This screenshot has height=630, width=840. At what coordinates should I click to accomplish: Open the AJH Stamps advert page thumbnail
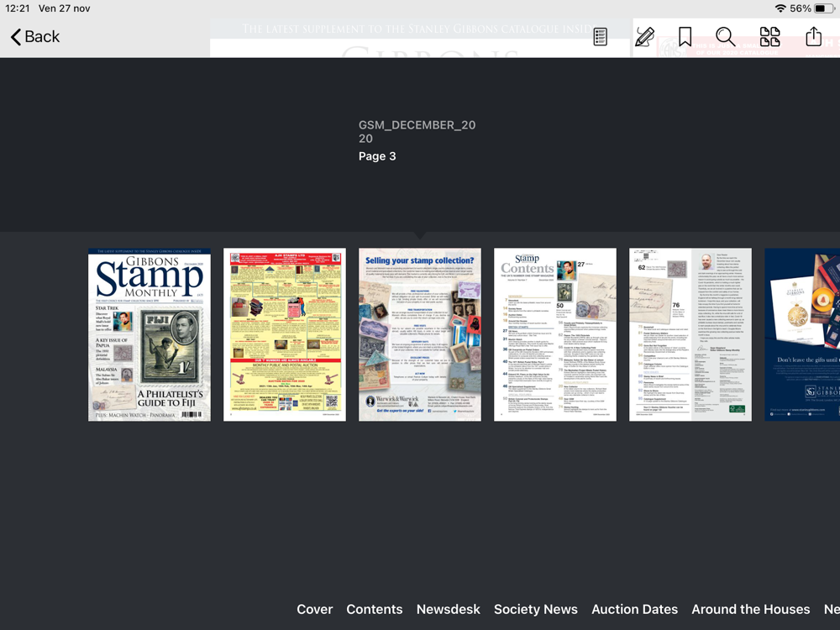point(285,334)
